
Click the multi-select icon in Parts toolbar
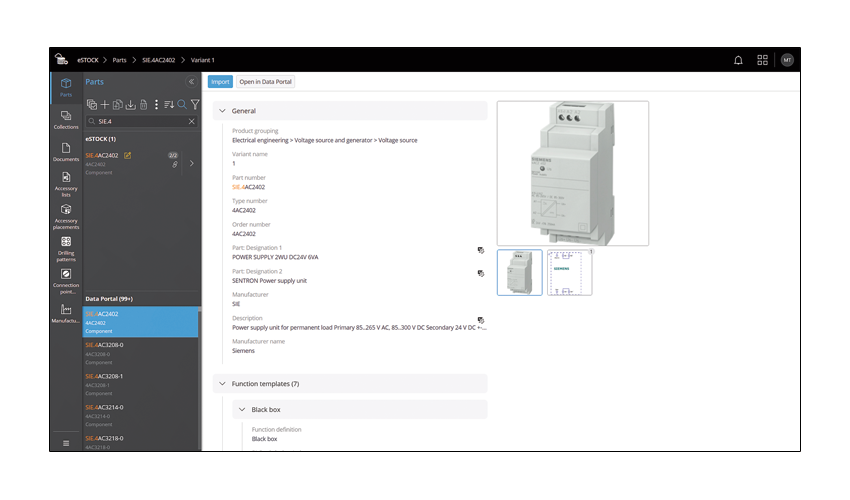[x=92, y=104]
